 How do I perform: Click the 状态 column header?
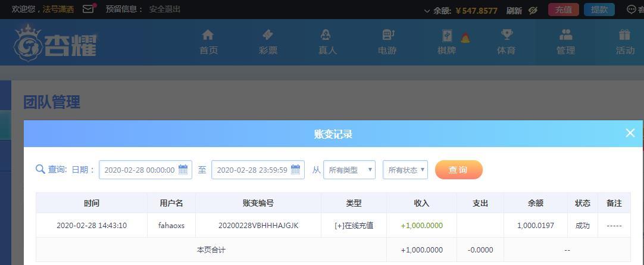click(582, 203)
